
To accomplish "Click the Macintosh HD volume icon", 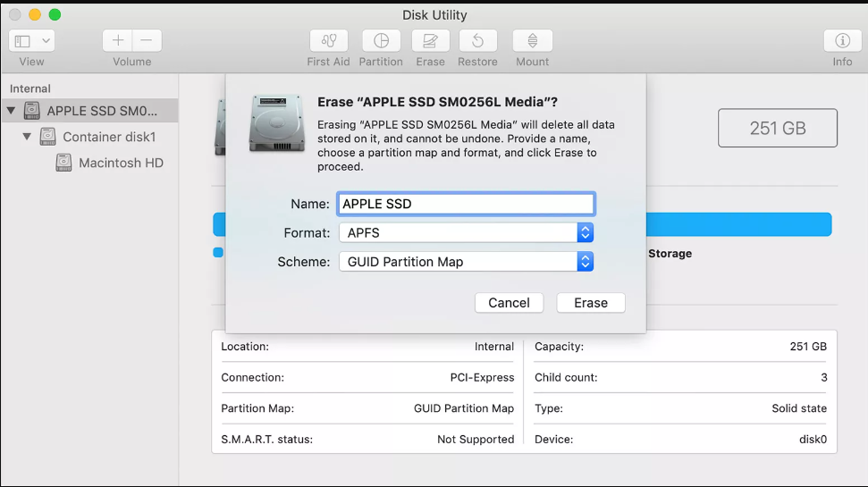I will pyautogui.click(x=64, y=163).
